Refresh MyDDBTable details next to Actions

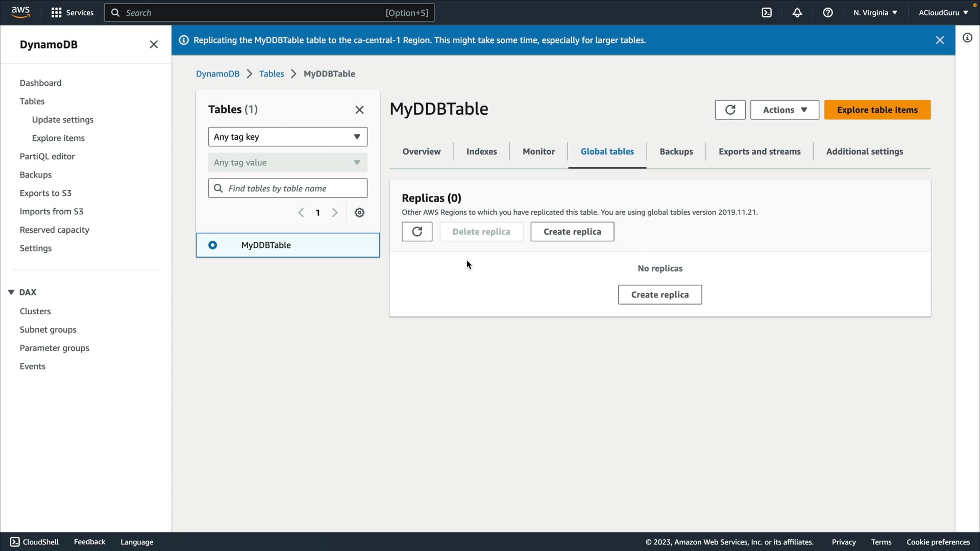coord(730,110)
